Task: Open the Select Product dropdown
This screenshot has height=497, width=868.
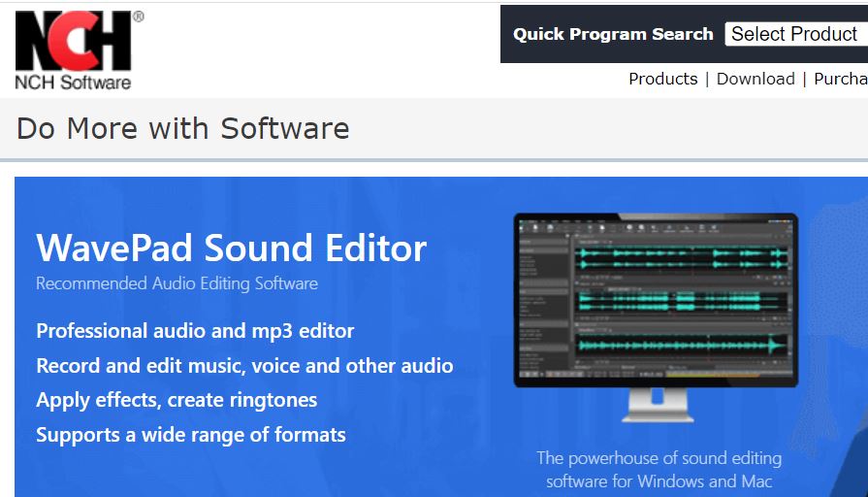Action: pyautogui.click(x=796, y=34)
